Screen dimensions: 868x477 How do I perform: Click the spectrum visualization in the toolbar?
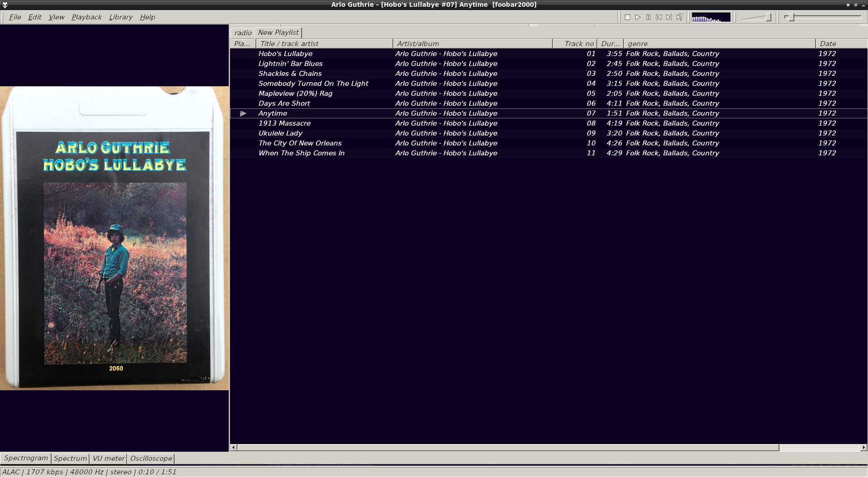[711, 17]
